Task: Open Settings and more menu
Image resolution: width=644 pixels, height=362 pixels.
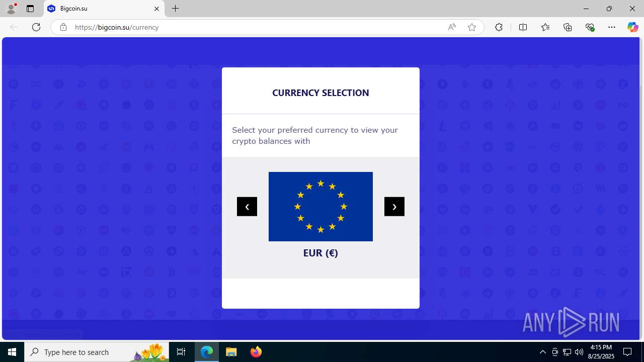Action: click(612, 27)
